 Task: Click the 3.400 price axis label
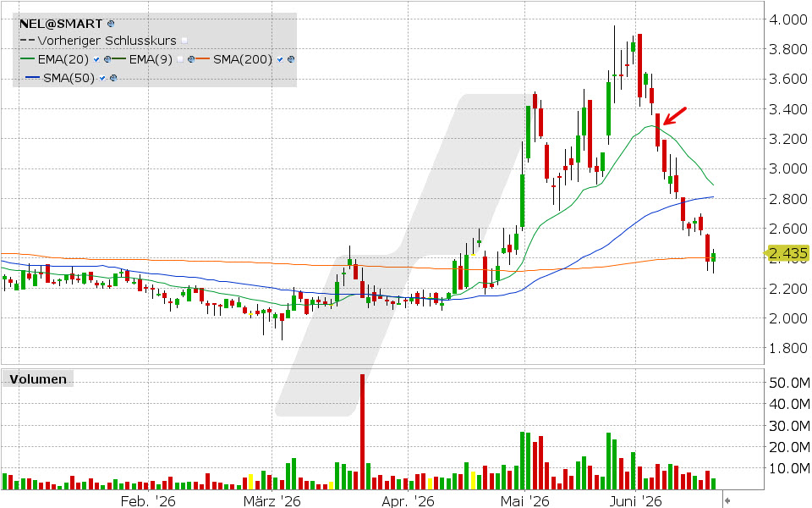click(788, 109)
